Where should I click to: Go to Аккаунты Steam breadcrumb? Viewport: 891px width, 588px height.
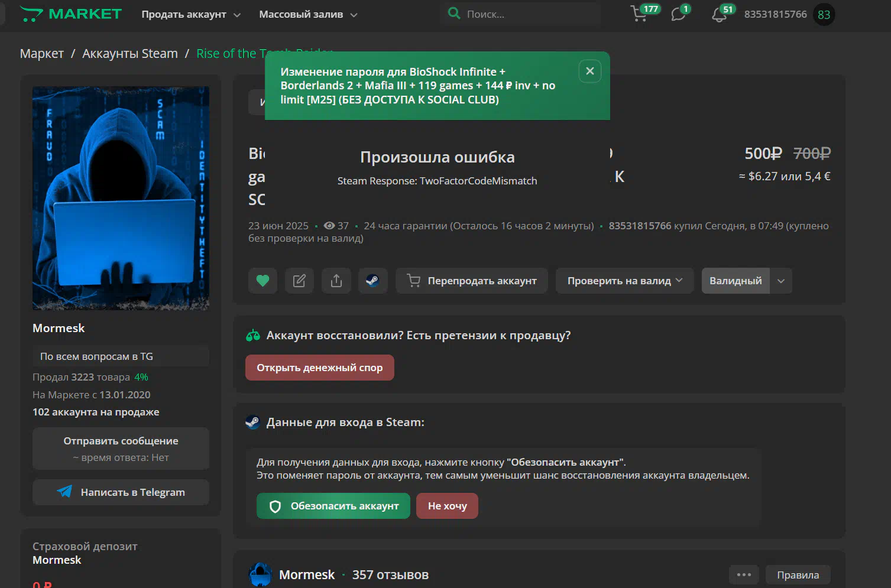click(x=130, y=53)
